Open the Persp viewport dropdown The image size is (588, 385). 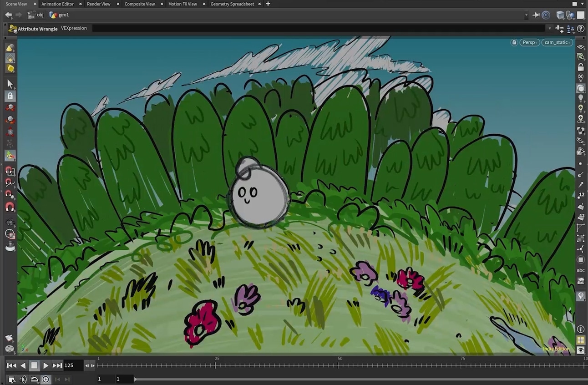[x=530, y=42]
